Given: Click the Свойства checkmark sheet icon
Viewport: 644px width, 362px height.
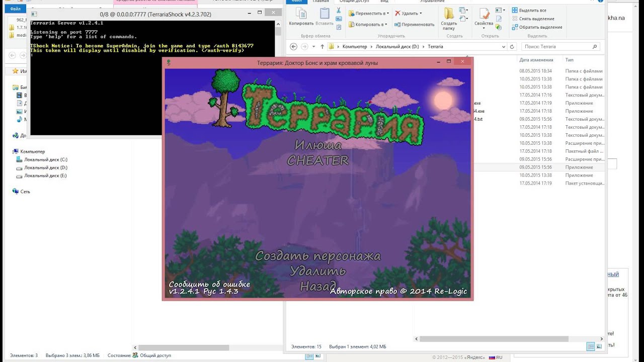Looking at the screenshot, I should [x=484, y=14].
